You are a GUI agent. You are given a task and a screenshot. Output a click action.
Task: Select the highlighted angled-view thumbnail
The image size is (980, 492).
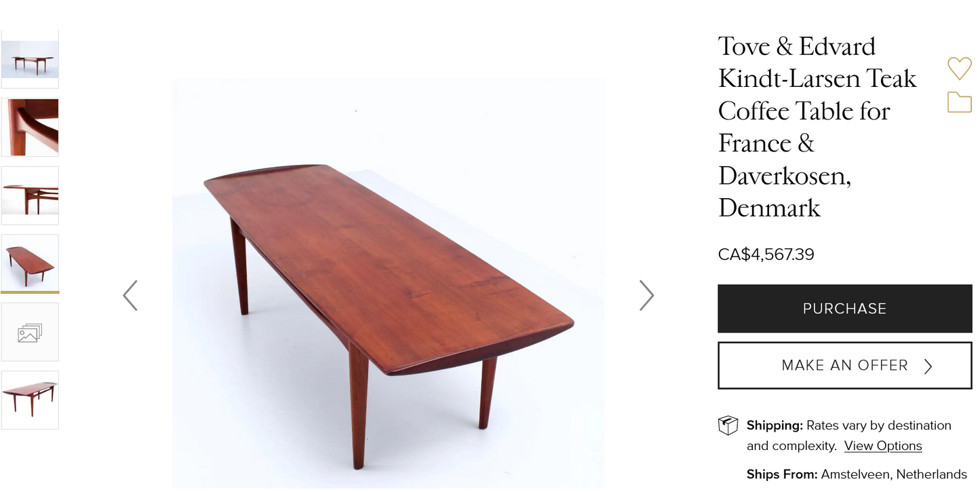[x=30, y=263]
